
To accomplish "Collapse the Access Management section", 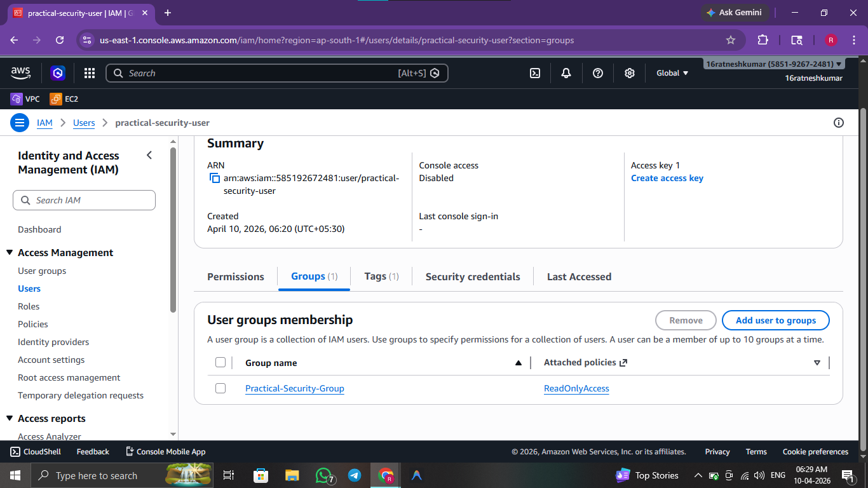I will point(10,253).
